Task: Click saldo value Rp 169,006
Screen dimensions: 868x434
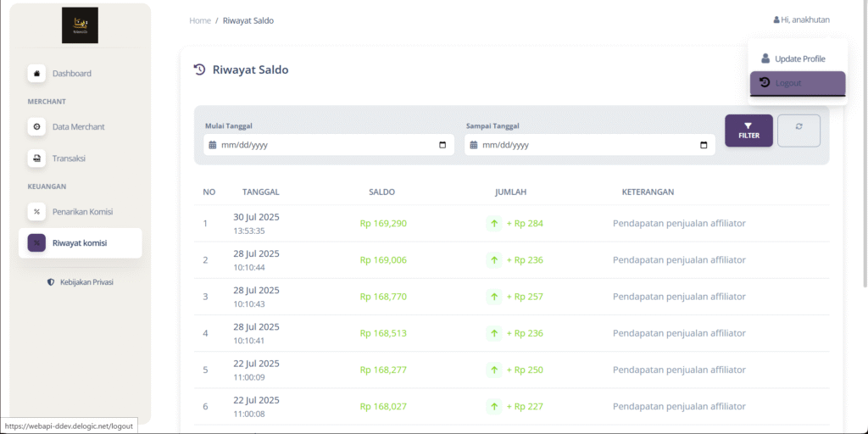Action: (383, 260)
